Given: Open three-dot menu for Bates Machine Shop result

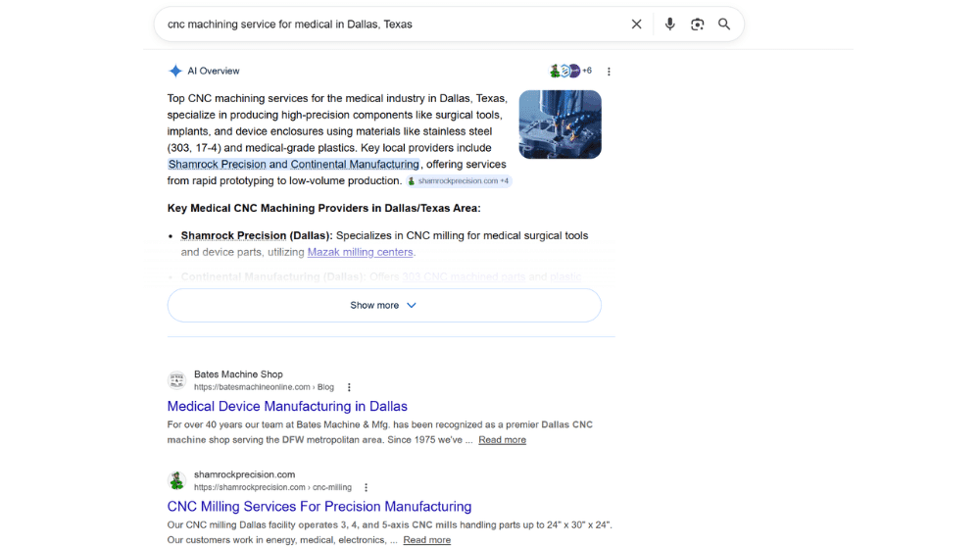Looking at the screenshot, I should (350, 387).
